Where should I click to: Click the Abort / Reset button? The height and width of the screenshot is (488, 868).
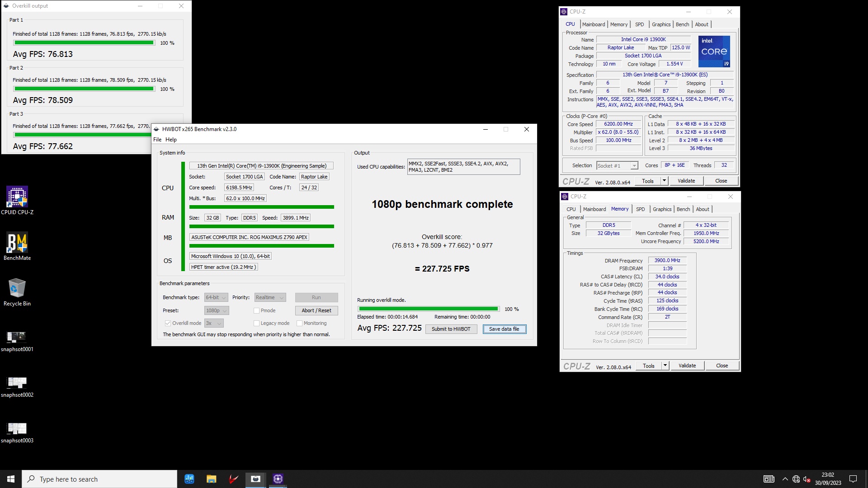[x=316, y=310]
